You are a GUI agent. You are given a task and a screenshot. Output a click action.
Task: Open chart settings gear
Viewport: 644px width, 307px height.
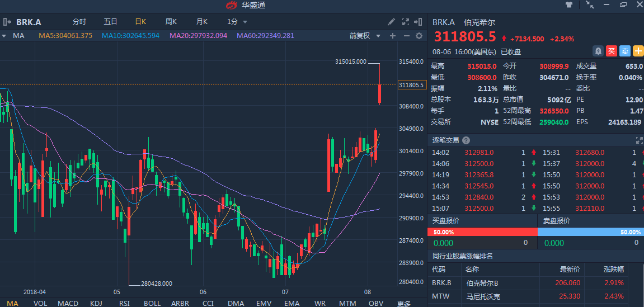pyautogui.click(x=419, y=36)
